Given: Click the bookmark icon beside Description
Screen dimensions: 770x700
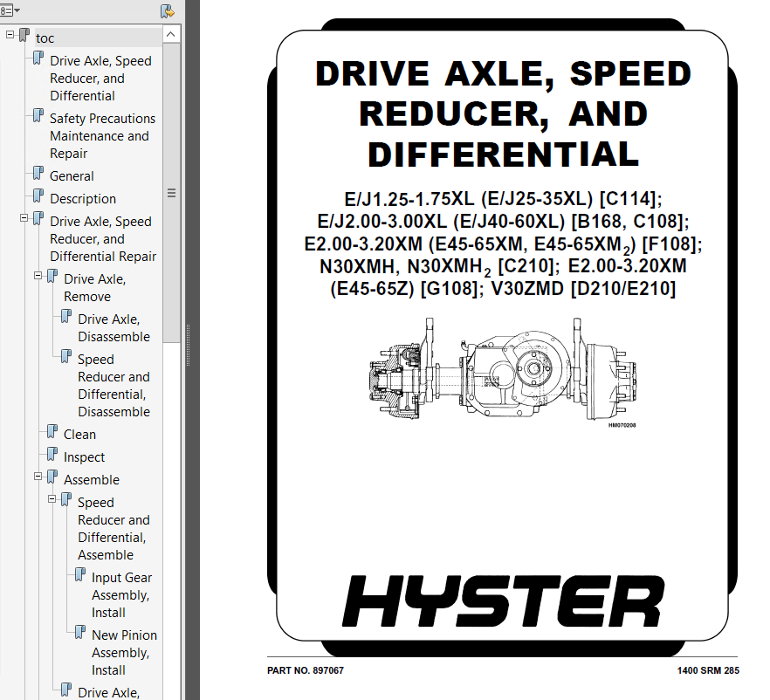Looking at the screenshot, I should [x=38, y=196].
